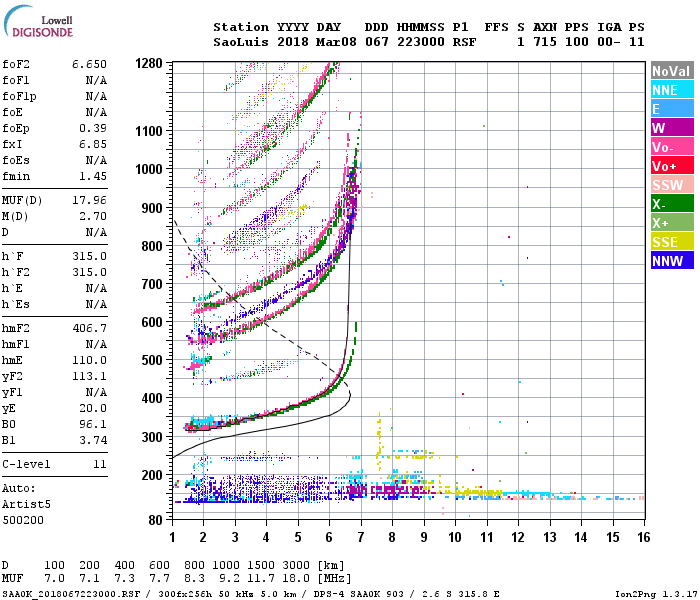
Task: Click the C-level value 11
Action: point(100,464)
